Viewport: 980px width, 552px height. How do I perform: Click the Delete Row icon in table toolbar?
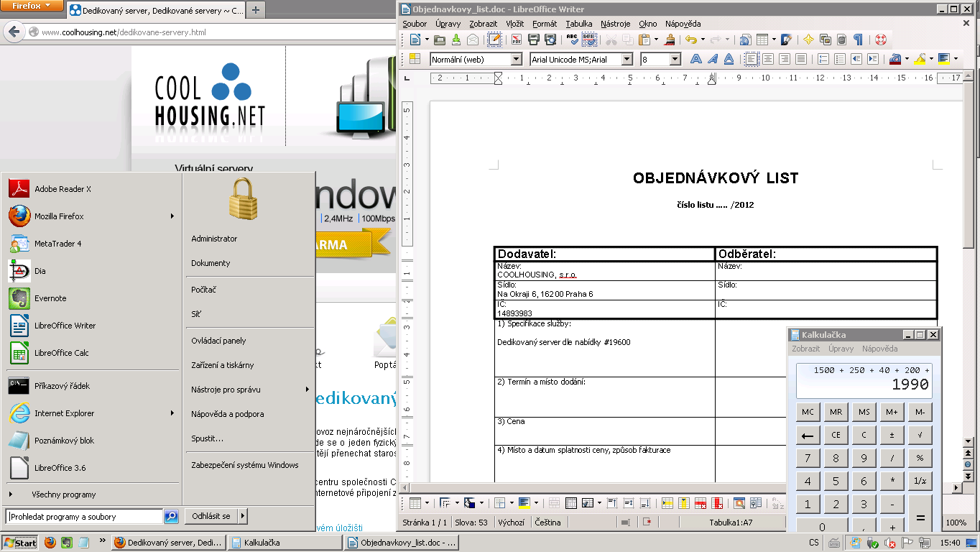(699, 503)
